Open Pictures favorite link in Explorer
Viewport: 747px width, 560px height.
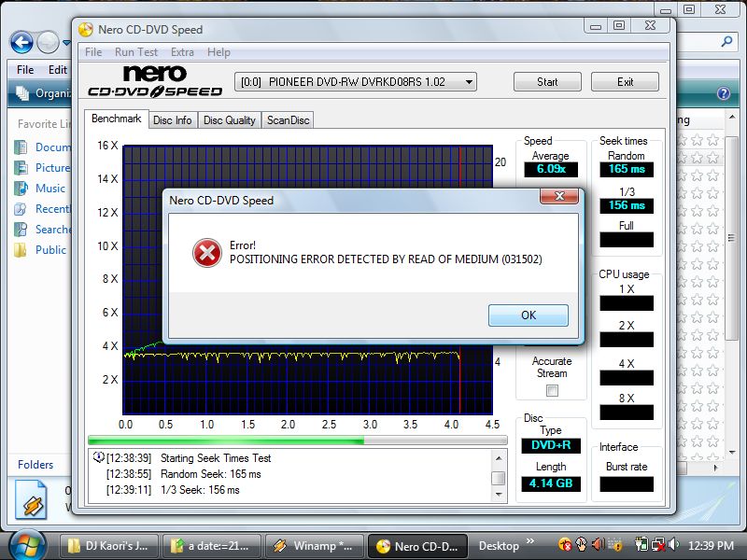point(43,168)
